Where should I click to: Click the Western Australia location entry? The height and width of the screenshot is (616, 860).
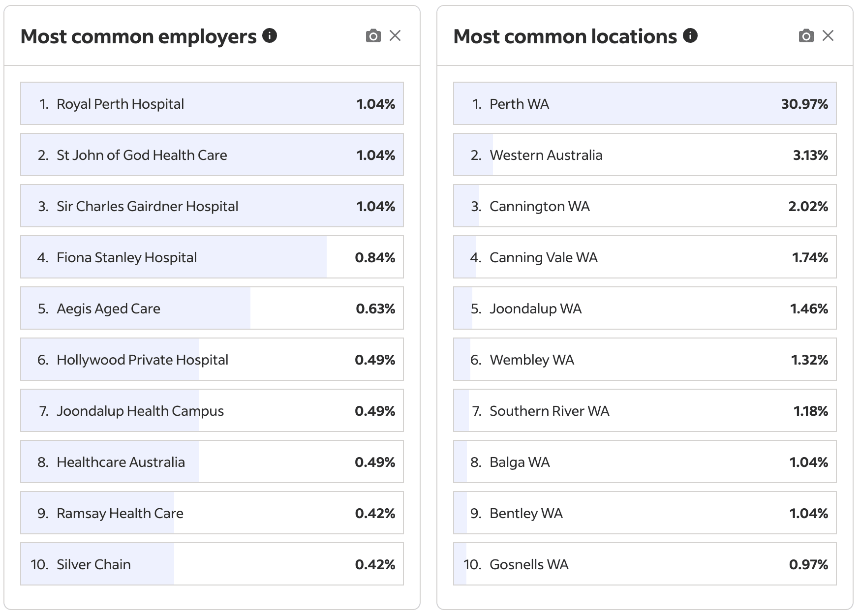[x=645, y=155]
